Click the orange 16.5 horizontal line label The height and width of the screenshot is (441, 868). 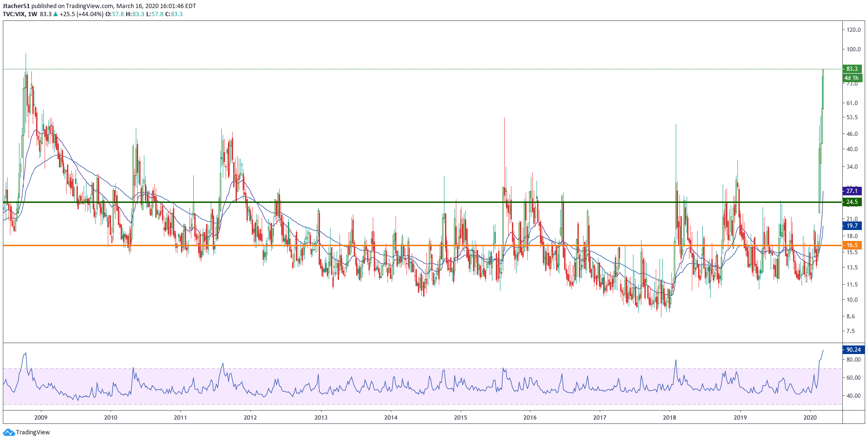coord(852,245)
